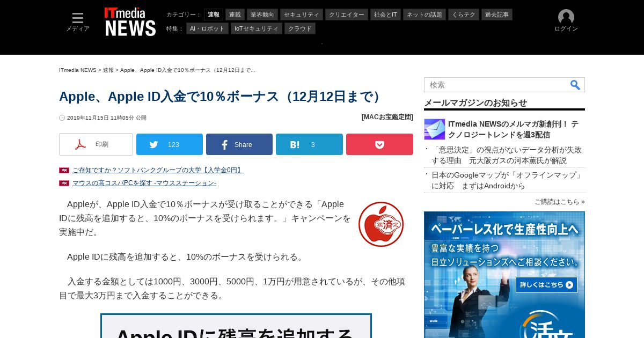Print article via the PDF 印刷 button
This screenshot has height=338, width=644.
96,144
